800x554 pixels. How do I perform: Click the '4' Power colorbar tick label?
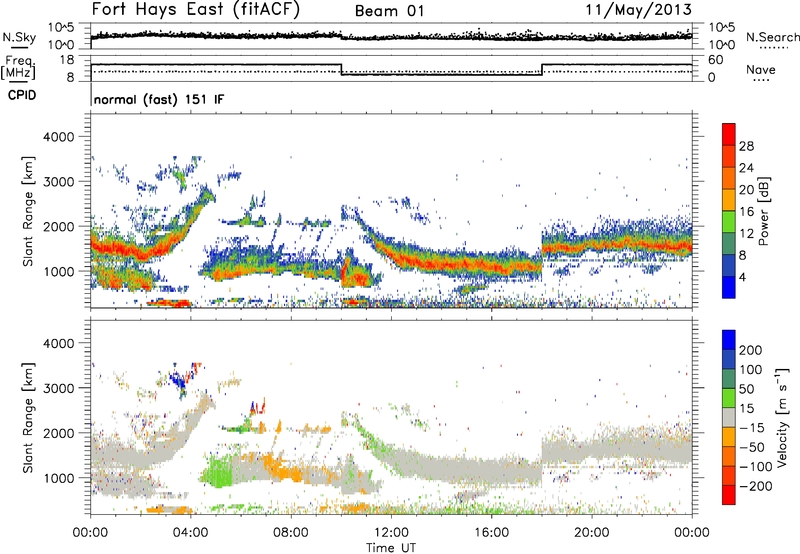pyautogui.click(x=743, y=277)
